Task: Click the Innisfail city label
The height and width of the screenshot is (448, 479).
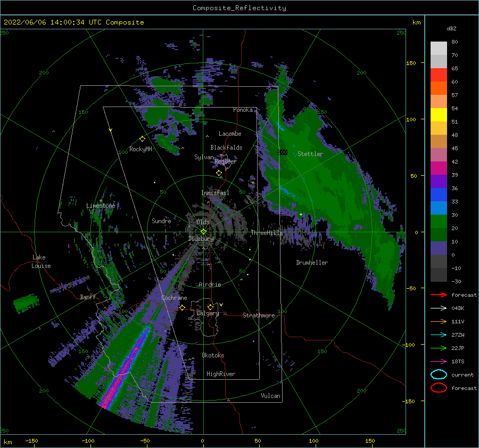Action: (x=215, y=193)
